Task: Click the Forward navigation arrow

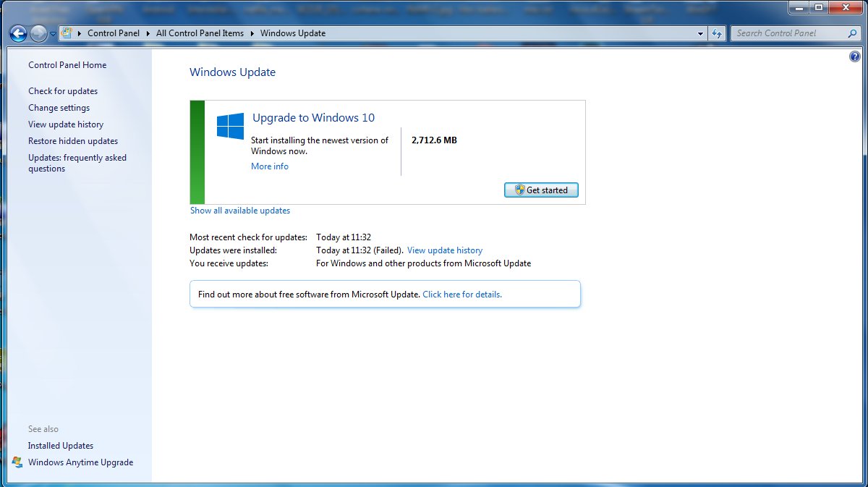Action: 38,33
